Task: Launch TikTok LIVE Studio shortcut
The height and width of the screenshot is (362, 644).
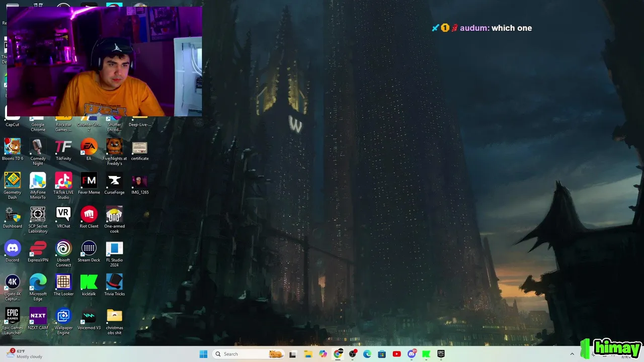Action: 63,180
